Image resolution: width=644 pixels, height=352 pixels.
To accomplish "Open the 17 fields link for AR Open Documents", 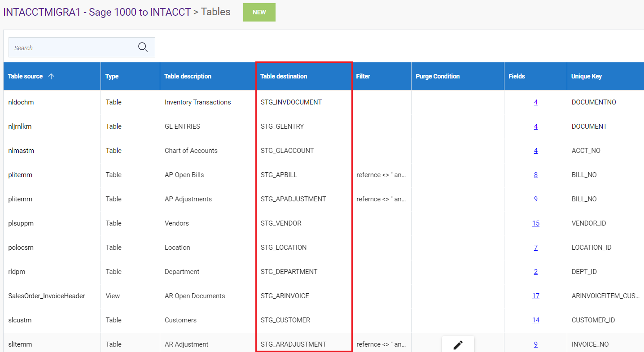I will pyautogui.click(x=535, y=296).
